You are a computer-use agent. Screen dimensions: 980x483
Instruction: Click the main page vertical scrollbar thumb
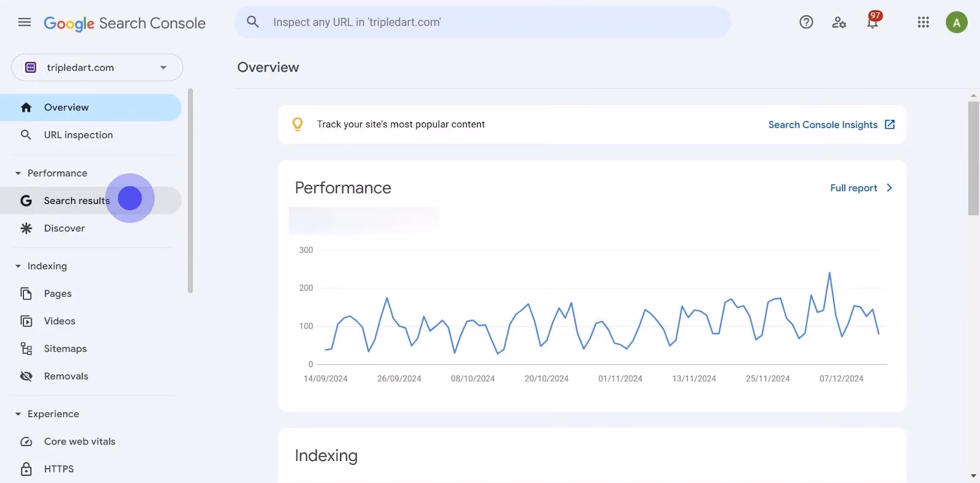pyautogui.click(x=973, y=158)
